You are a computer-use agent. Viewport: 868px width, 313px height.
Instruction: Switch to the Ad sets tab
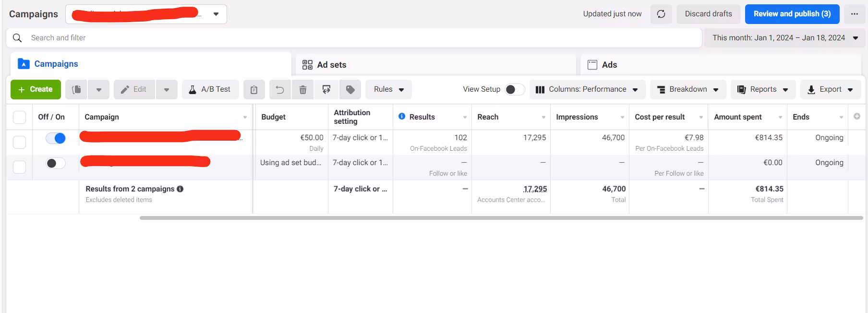(331, 65)
